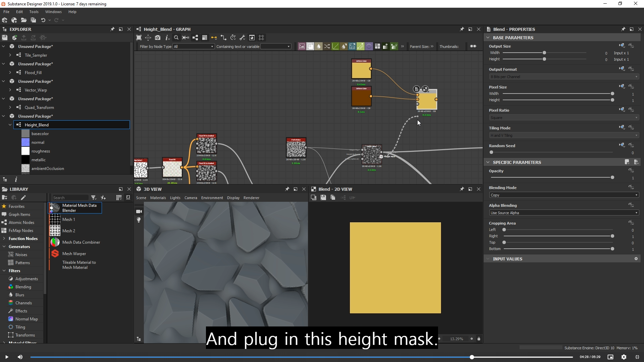Screen dimensions: 644x362
Task: Adjust the Opacity slider handle
Action: pos(612,177)
